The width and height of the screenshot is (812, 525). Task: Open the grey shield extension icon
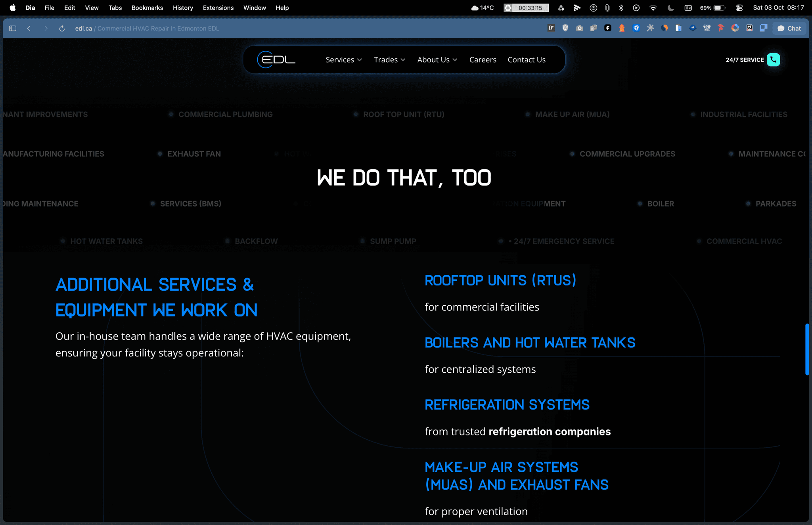(x=565, y=28)
